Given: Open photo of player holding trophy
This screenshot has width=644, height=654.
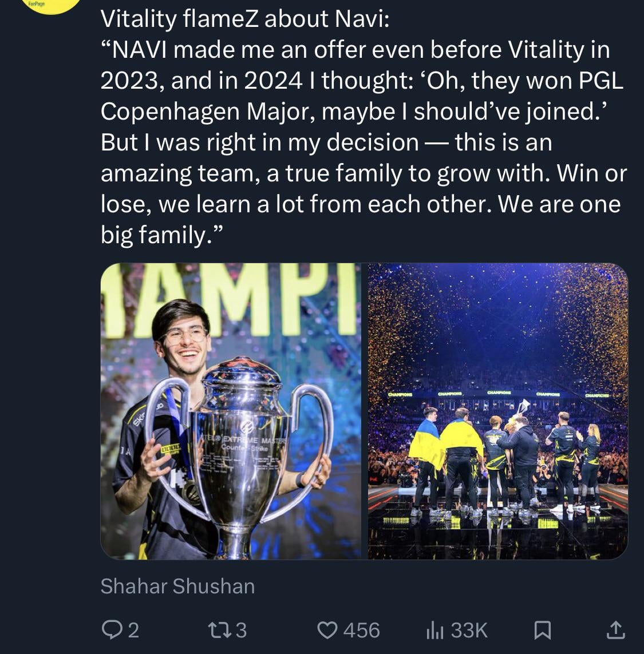Looking at the screenshot, I should 231,411.
